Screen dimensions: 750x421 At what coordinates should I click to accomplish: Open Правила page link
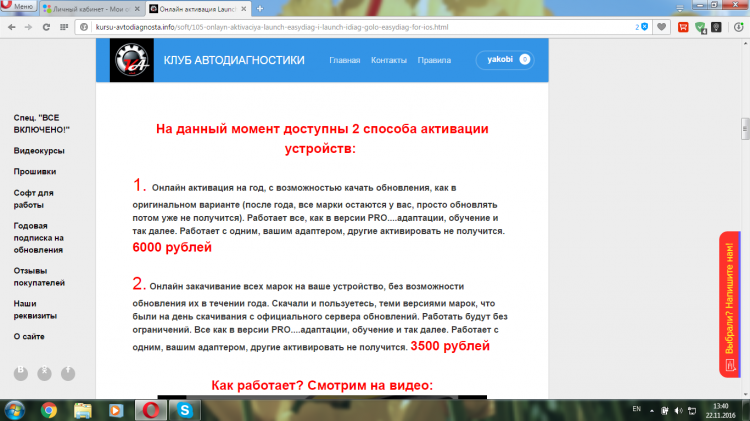pos(434,60)
